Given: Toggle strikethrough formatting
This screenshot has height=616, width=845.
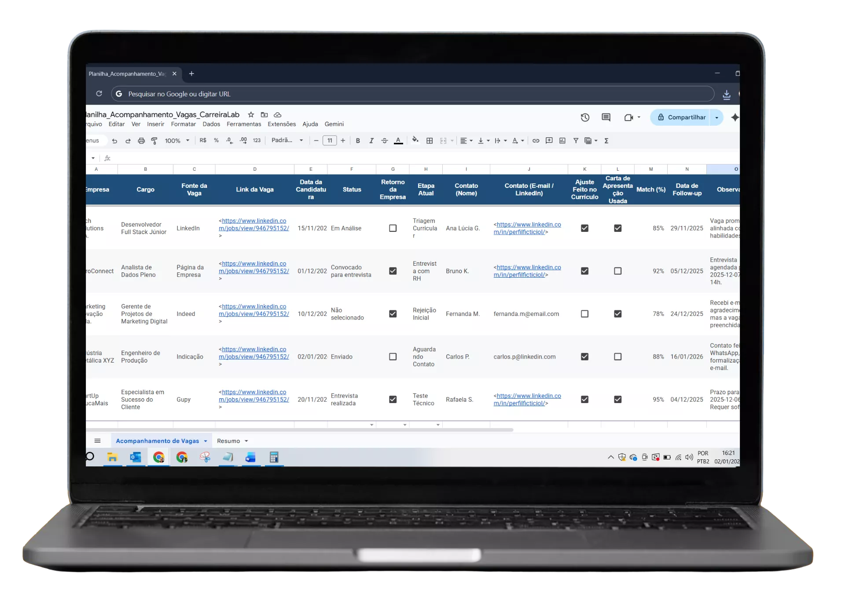Looking at the screenshot, I should [385, 141].
